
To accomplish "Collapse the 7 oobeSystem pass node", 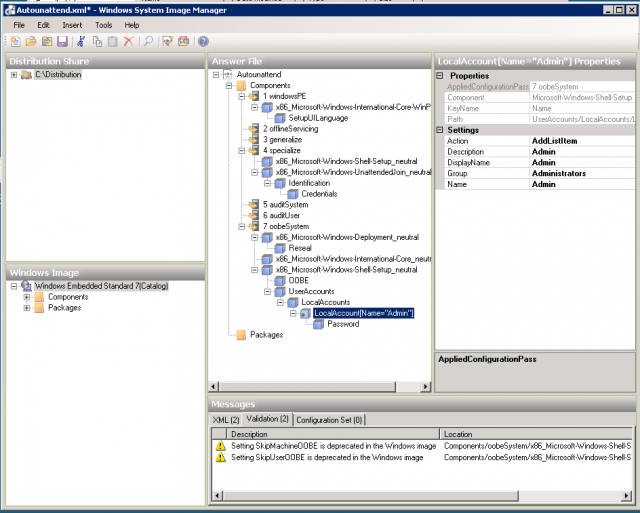I will point(241,226).
